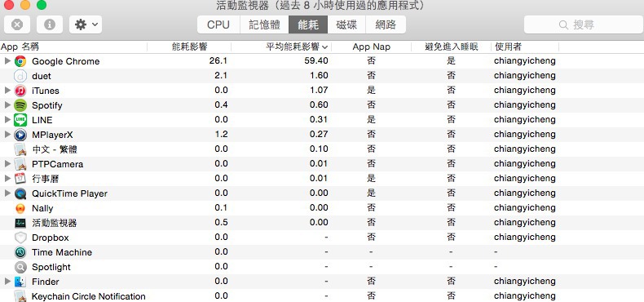
Task: Select the Spotlight row name
Action: click(x=51, y=267)
